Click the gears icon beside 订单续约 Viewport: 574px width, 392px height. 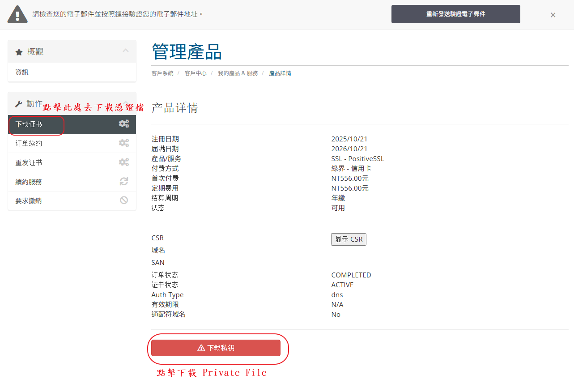coord(124,143)
